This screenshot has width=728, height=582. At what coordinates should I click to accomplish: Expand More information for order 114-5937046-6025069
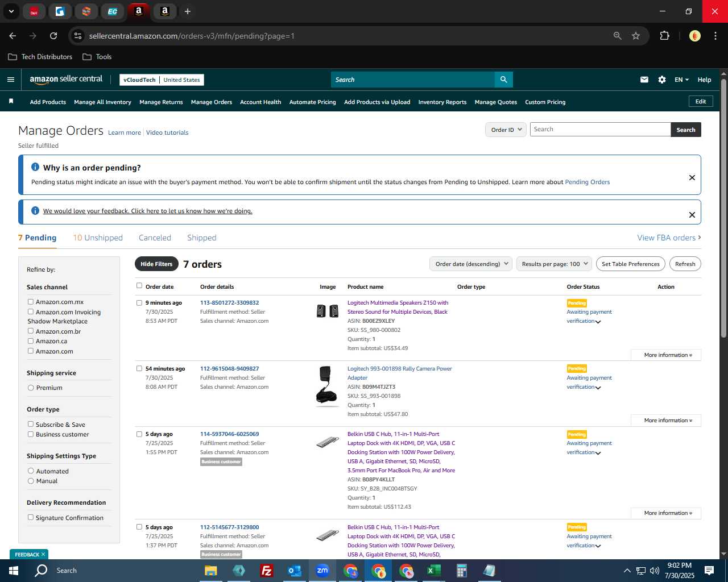(x=666, y=513)
